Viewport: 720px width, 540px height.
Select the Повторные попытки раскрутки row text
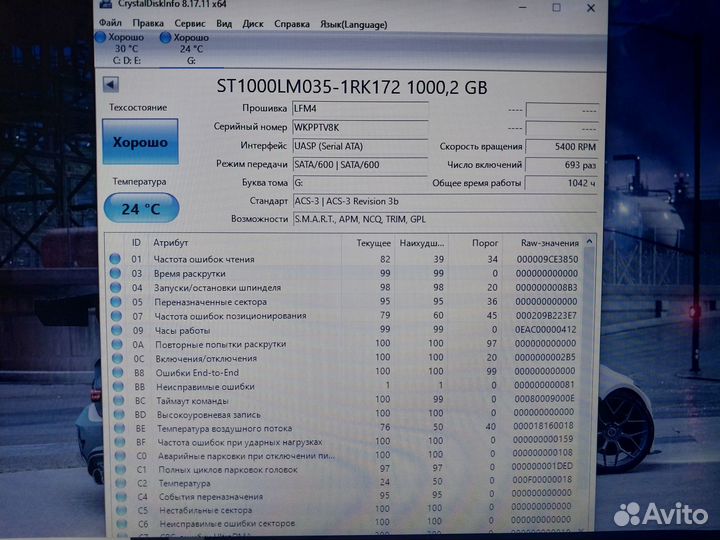(221, 344)
